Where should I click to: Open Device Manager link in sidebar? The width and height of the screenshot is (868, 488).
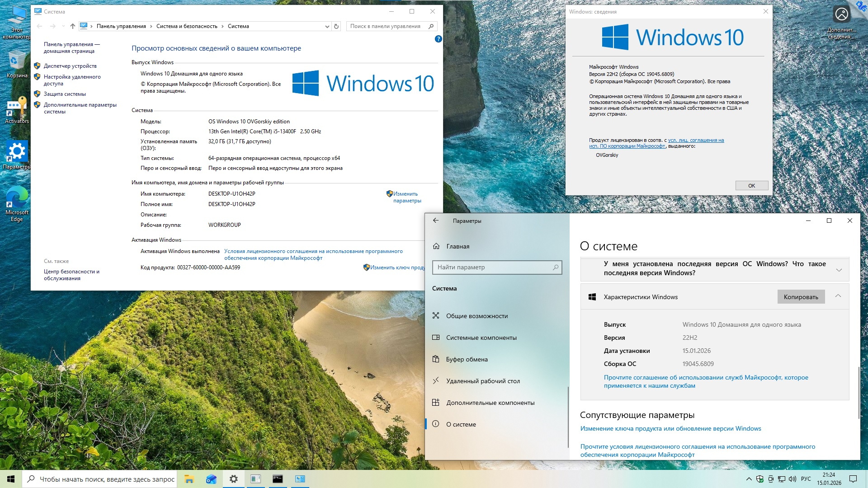tap(70, 66)
